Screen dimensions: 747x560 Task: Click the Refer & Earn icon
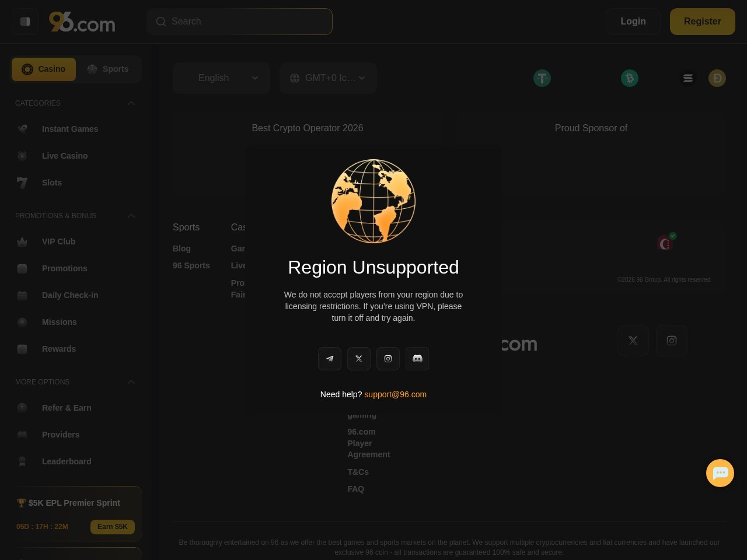tap(22, 408)
